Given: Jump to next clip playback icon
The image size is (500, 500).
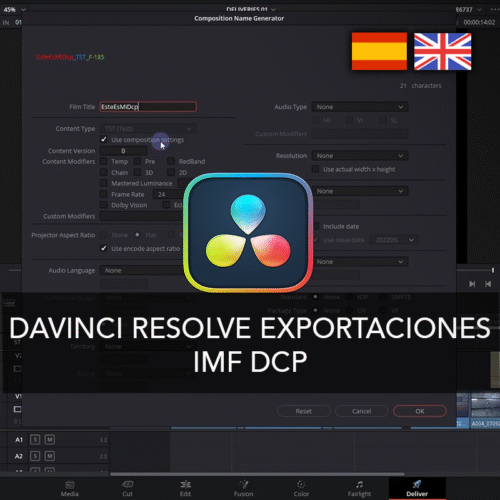Looking at the screenshot, I should click(472, 284).
